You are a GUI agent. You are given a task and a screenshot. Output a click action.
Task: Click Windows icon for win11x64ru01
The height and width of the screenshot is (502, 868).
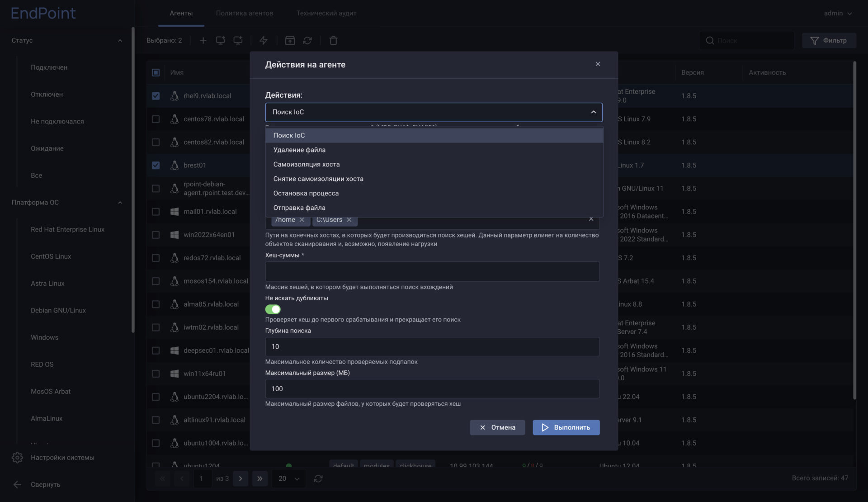tap(175, 374)
